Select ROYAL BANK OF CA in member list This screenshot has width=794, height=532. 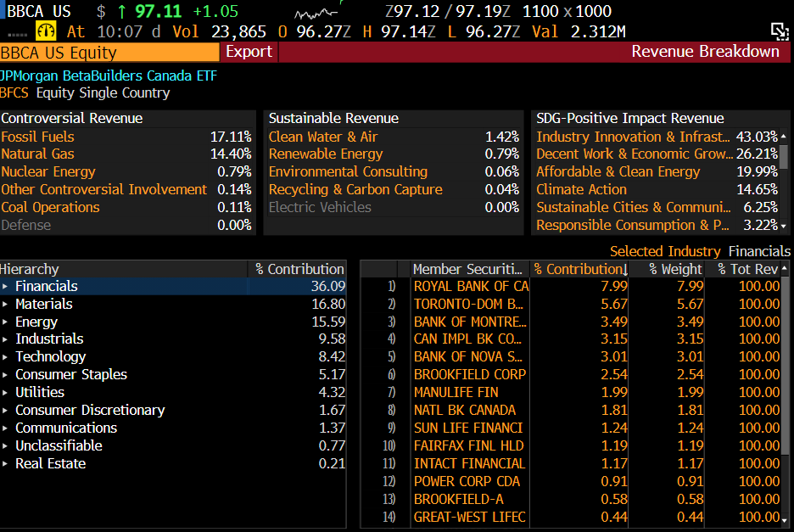469,286
